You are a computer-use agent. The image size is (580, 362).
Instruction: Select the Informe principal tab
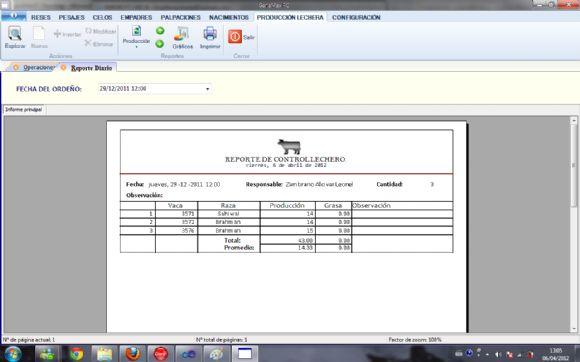[24, 109]
